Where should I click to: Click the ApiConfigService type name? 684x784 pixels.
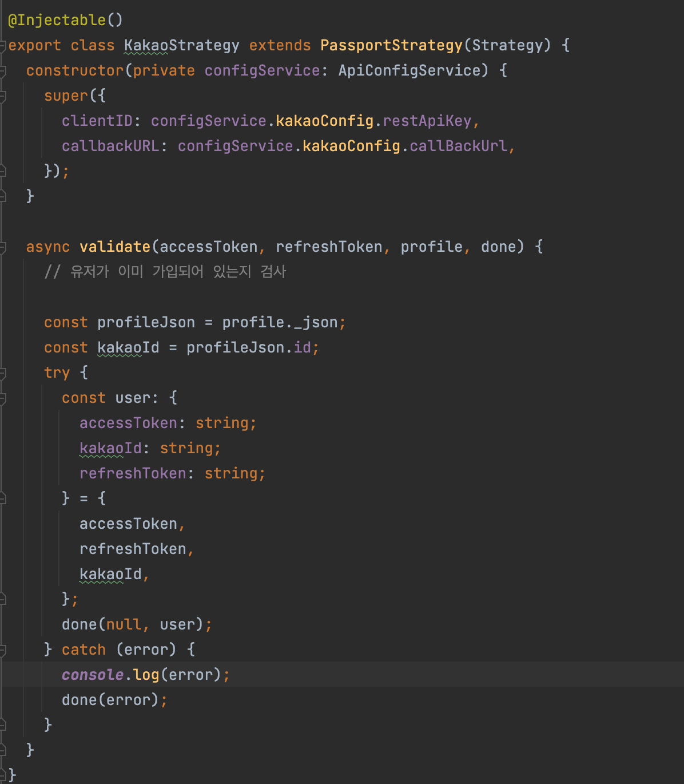pyautogui.click(x=409, y=70)
